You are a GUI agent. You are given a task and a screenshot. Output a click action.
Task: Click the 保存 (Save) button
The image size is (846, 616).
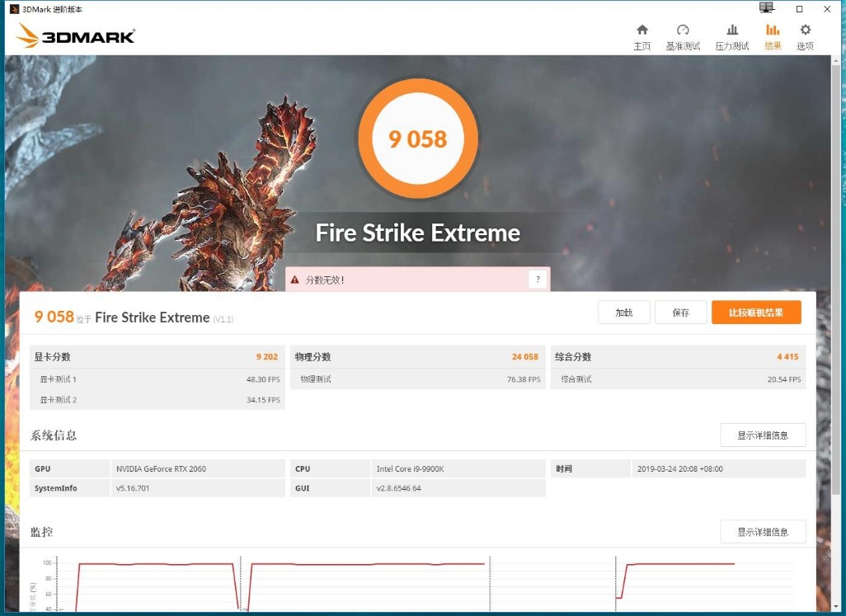pyautogui.click(x=680, y=312)
